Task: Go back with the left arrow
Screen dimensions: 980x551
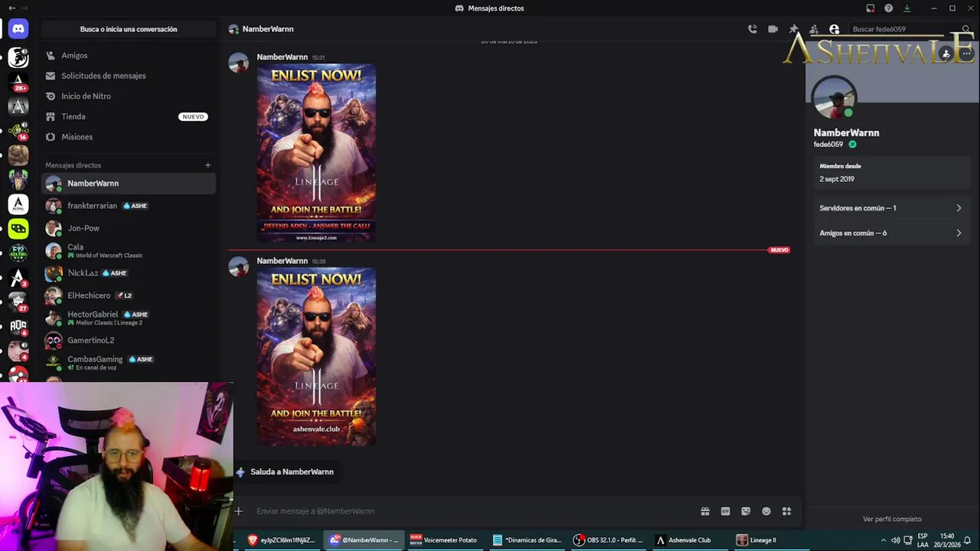Action: pos(11,8)
